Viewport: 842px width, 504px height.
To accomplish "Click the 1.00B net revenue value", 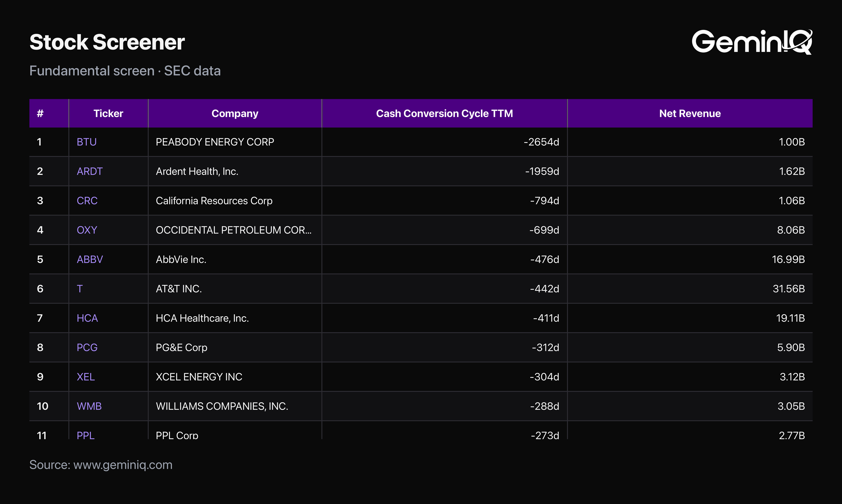I will pyautogui.click(x=792, y=142).
